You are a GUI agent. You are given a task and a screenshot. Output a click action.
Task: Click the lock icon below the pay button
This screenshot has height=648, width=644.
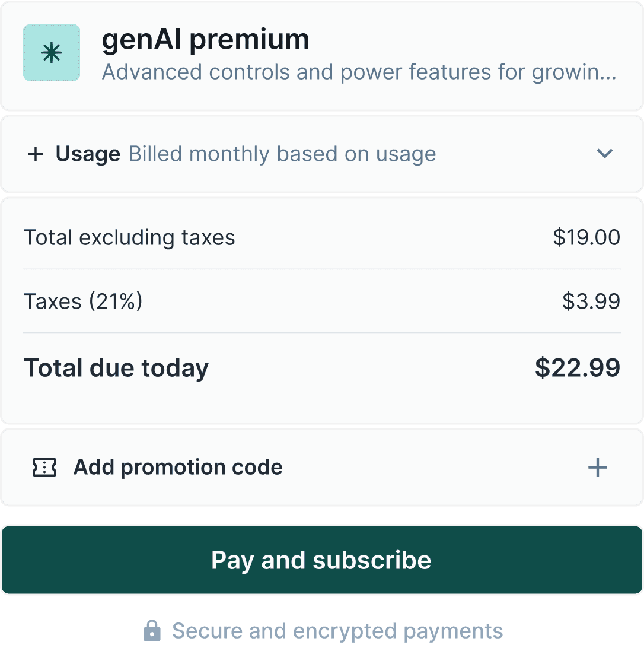coord(152,631)
